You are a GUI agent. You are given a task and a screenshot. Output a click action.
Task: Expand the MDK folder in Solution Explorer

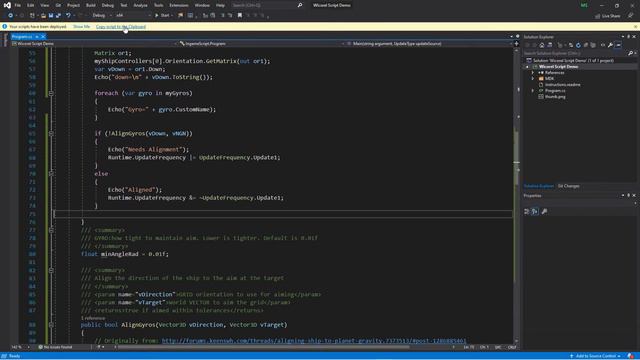pyautogui.click(x=533, y=78)
